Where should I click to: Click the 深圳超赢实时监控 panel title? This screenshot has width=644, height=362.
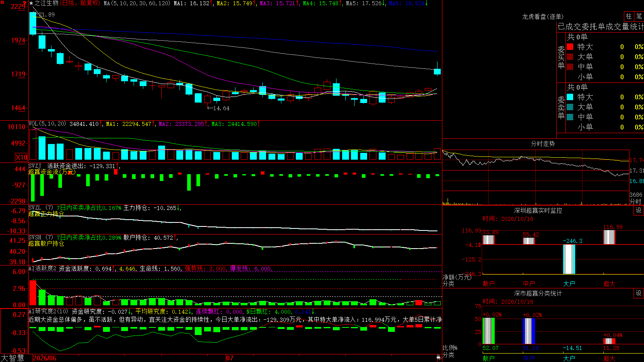(538, 210)
